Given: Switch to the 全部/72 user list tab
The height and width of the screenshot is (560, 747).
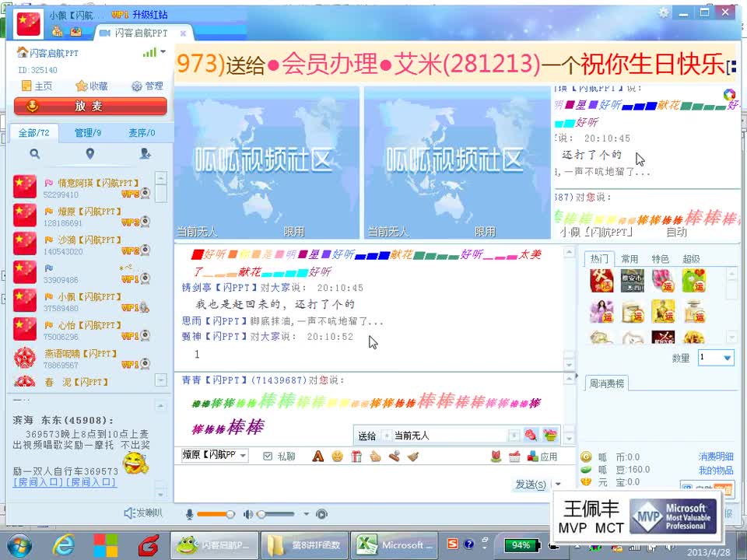Looking at the screenshot, I should pos(33,133).
